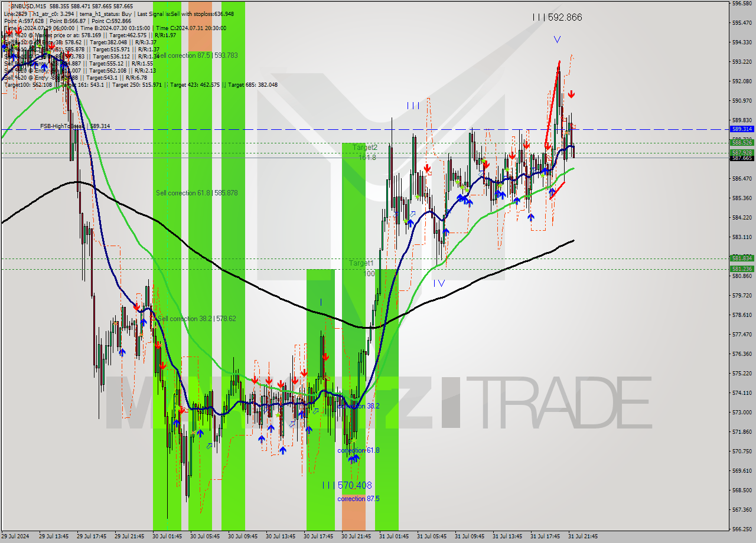
Task: Click the blue 589.314 price tag on axis
Action: pyautogui.click(x=742, y=129)
